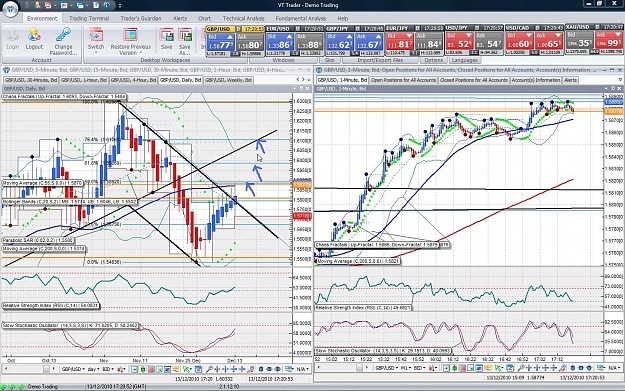Click left chart red square toolbar icon
The height and width of the screenshot is (391, 625).
(151, 369)
